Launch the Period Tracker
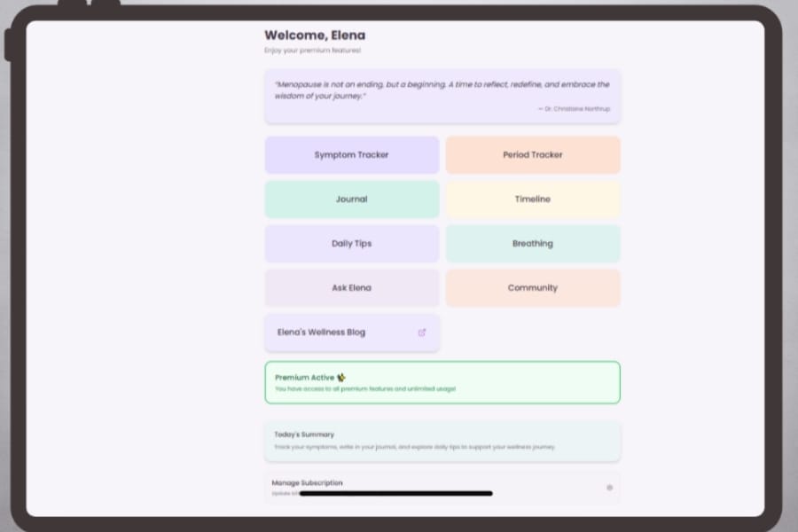The height and width of the screenshot is (532, 798). [533, 155]
